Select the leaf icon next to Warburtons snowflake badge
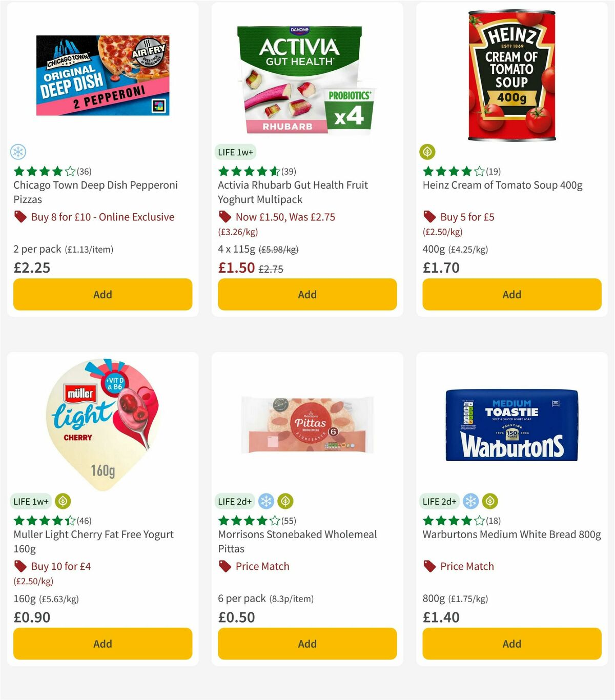Image resolution: width=615 pixels, height=700 pixels. (489, 502)
